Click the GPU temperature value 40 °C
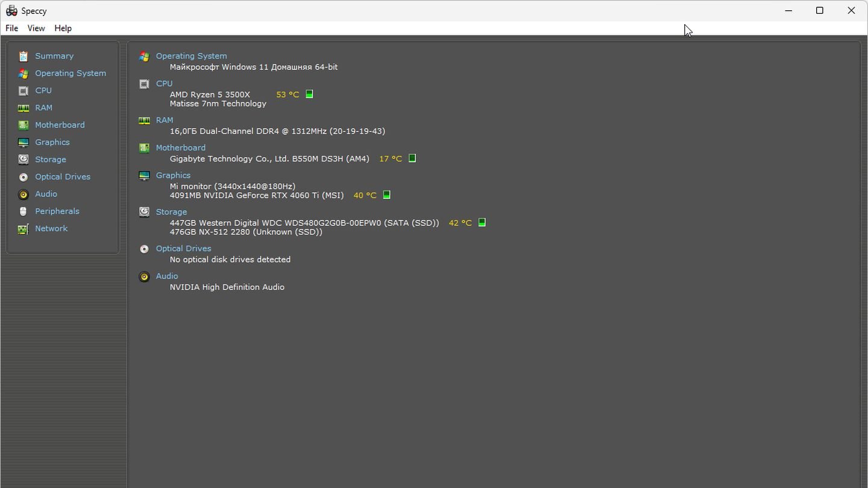Image resolution: width=868 pixels, height=488 pixels. coord(365,195)
